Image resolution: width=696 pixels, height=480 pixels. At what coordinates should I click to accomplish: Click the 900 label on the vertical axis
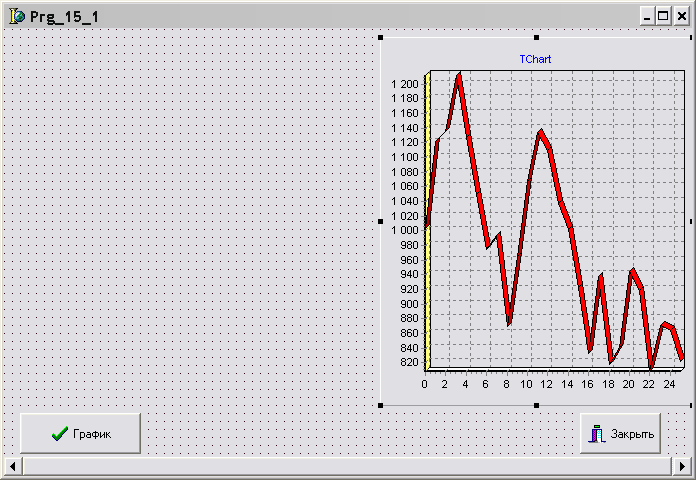point(409,304)
